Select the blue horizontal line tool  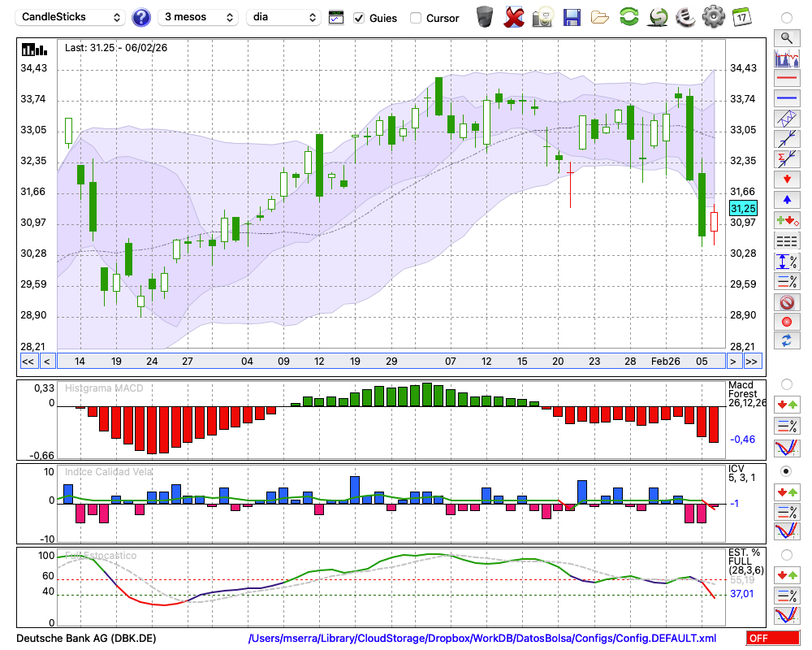coord(787,98)
